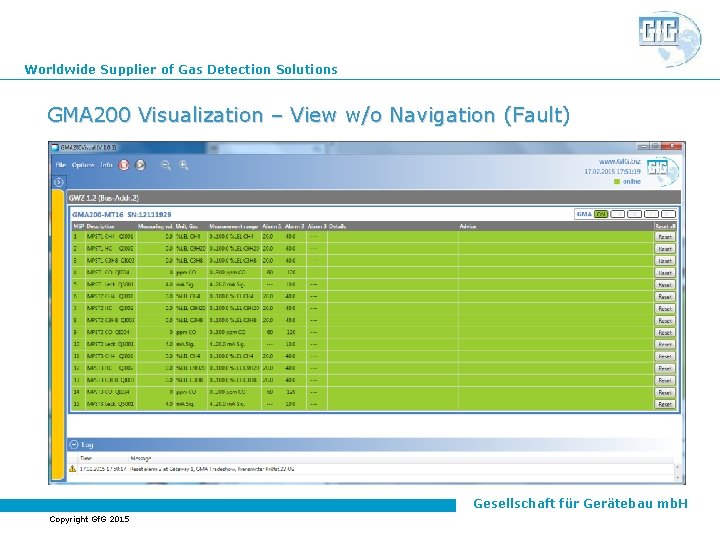This screenshot has width=720, height=540.
Task: Click the green ON status indicator next to GMA
Action: point(601,214)
